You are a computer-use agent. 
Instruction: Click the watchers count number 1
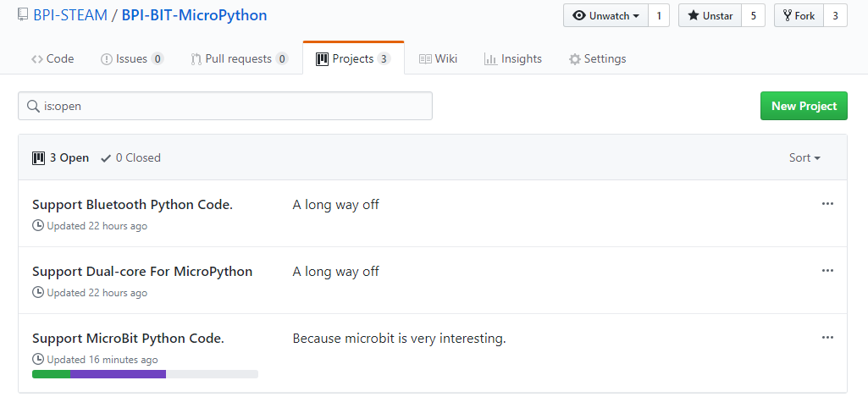click(659, 16)
